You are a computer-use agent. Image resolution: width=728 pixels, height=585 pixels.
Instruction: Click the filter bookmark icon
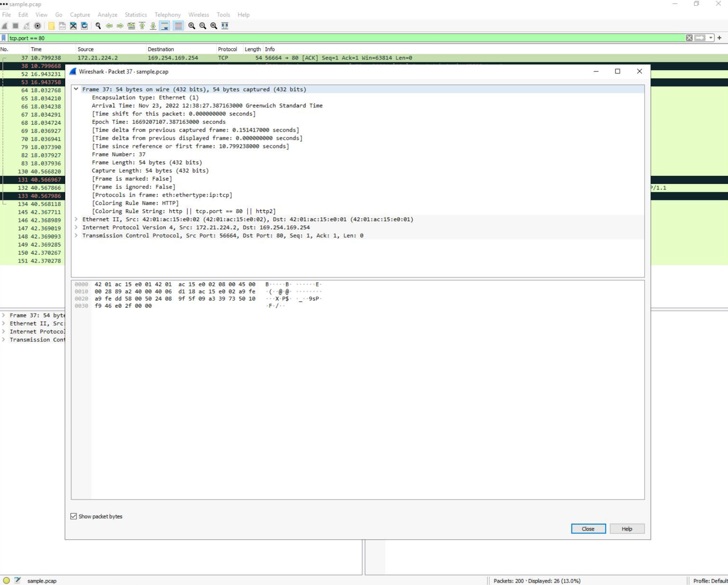point(4,38)
